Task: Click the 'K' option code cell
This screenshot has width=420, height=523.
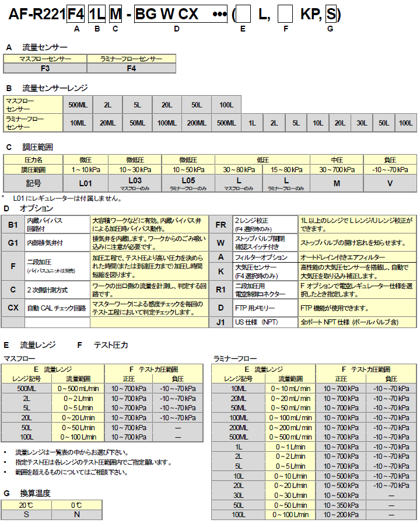Action: click(220, 271)
